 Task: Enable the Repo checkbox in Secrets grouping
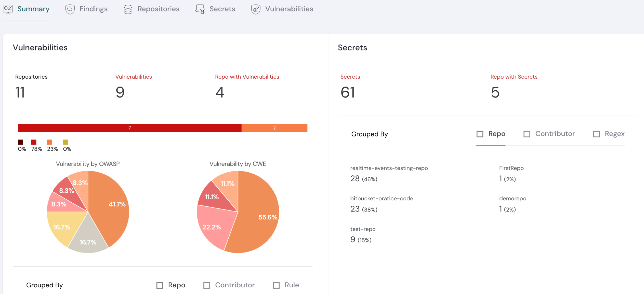(480, 134)
